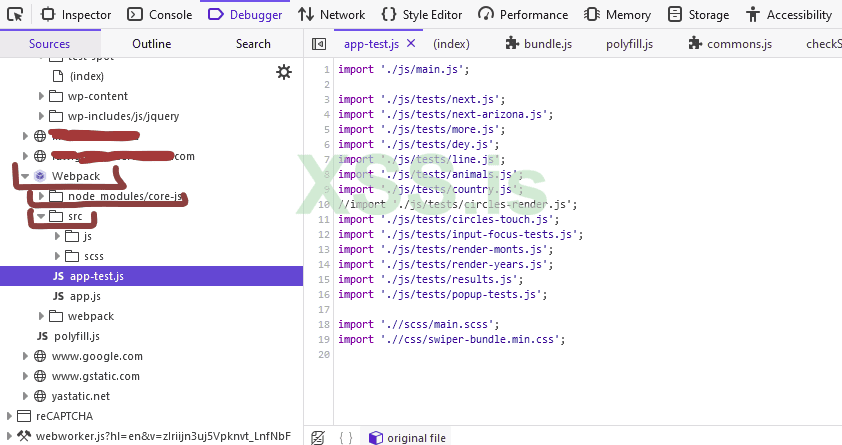
Task: Close the app-test.js tab
Action: point(410,44)
